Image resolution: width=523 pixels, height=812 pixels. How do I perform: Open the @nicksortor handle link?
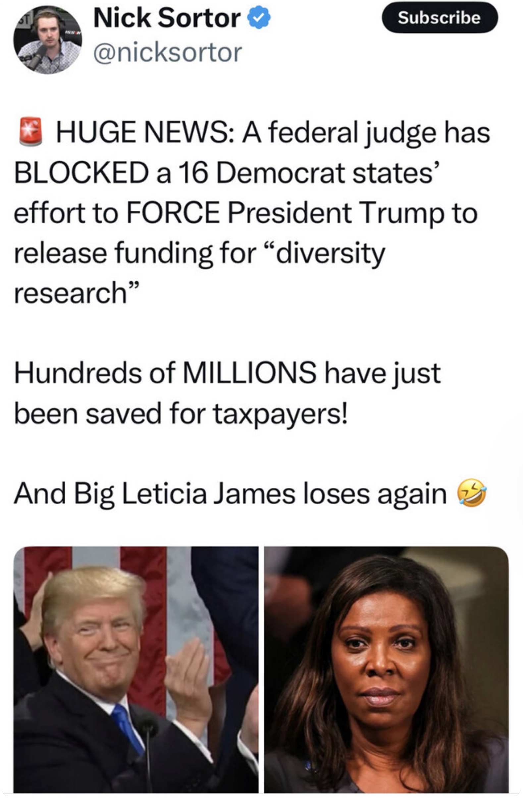168,53
